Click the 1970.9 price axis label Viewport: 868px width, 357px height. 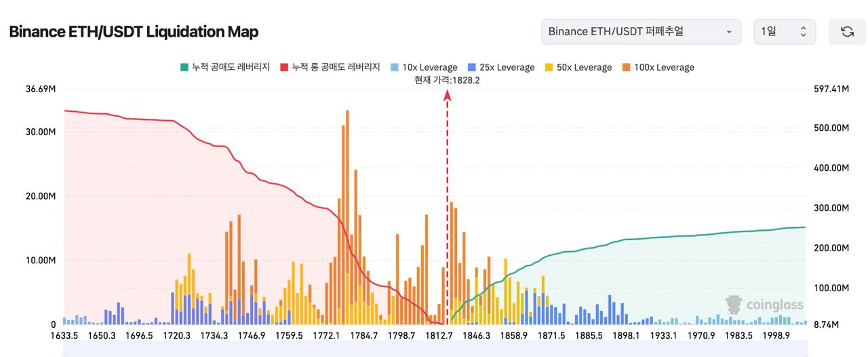click(701, 335)
